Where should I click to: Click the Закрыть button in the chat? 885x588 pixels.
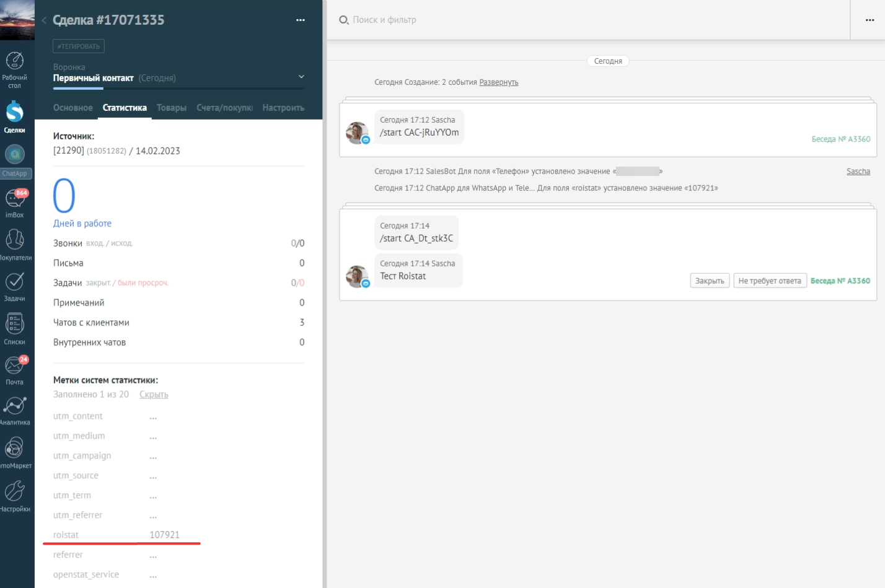pos(710,281)
